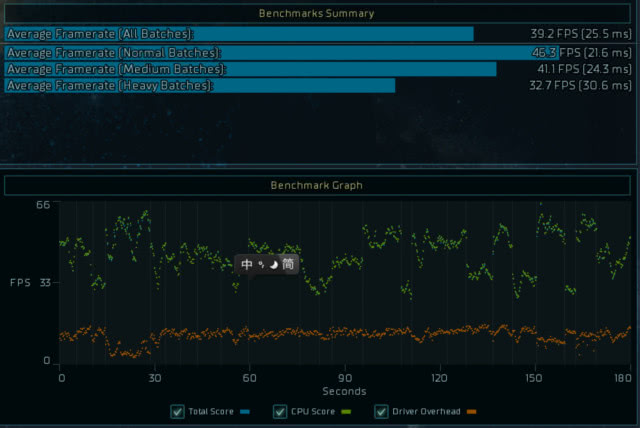Uncheck the Total Score checkbox

tap(177, 411)
